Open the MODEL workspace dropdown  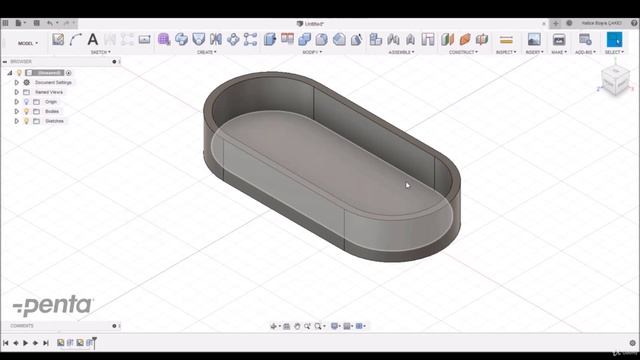coord(28,43)
